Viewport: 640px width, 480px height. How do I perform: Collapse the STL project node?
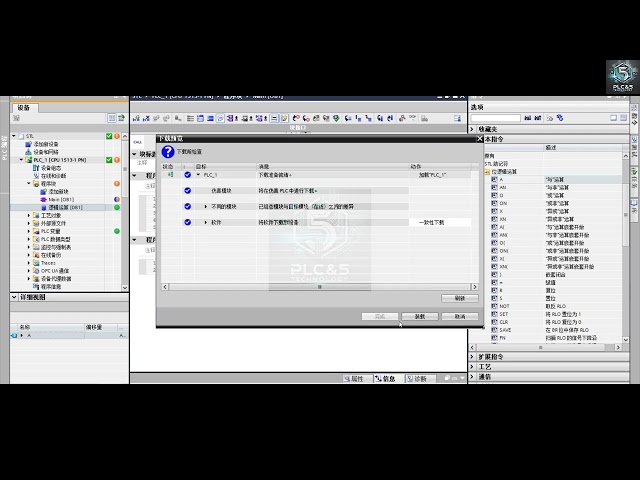[14, 136]
